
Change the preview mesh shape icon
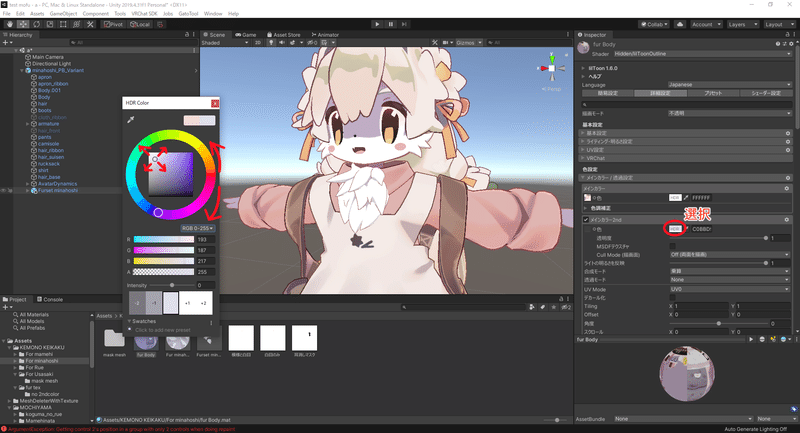tap(762, 339)
